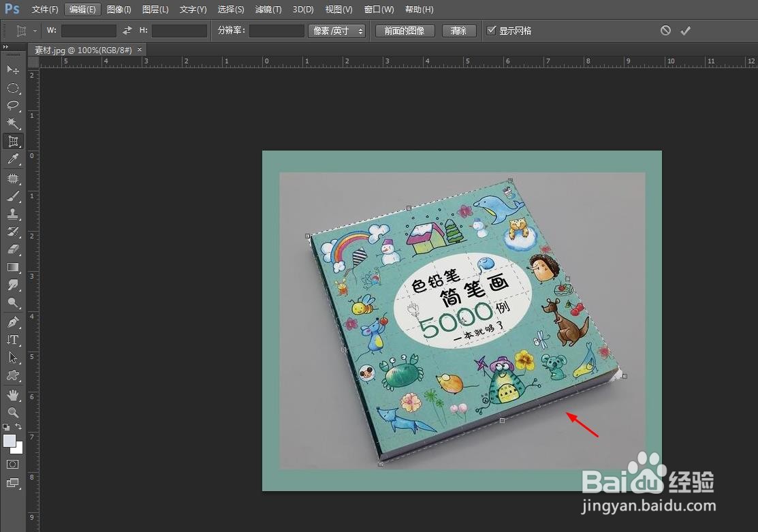Screen dimensions: 758x532
Task: Select the Hand tool
Action: [13, 395]
